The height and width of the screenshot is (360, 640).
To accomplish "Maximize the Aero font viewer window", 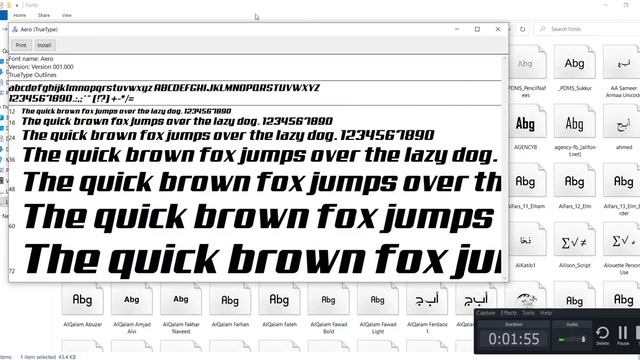I will click(x=477, y=29).
